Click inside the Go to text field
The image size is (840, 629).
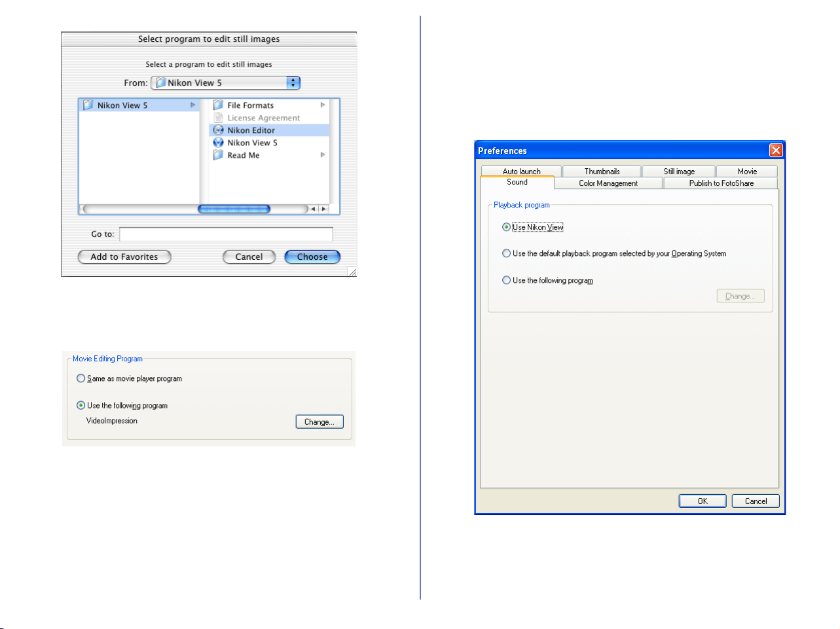226,234
